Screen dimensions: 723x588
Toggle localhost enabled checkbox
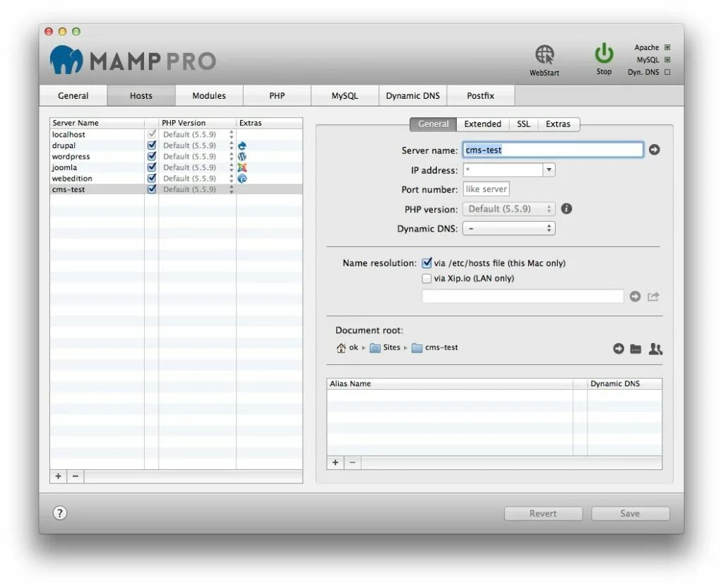point(152,134)
